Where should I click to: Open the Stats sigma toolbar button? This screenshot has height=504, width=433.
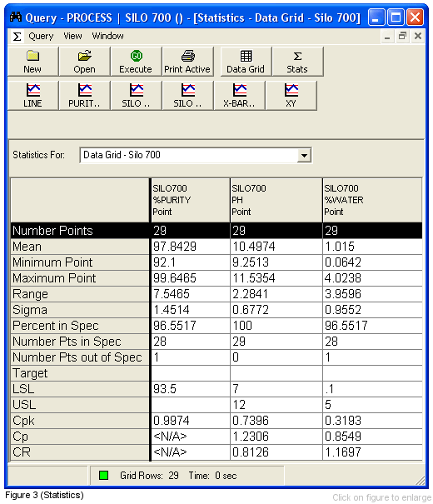pyautogui.click(x=297, y=61)
